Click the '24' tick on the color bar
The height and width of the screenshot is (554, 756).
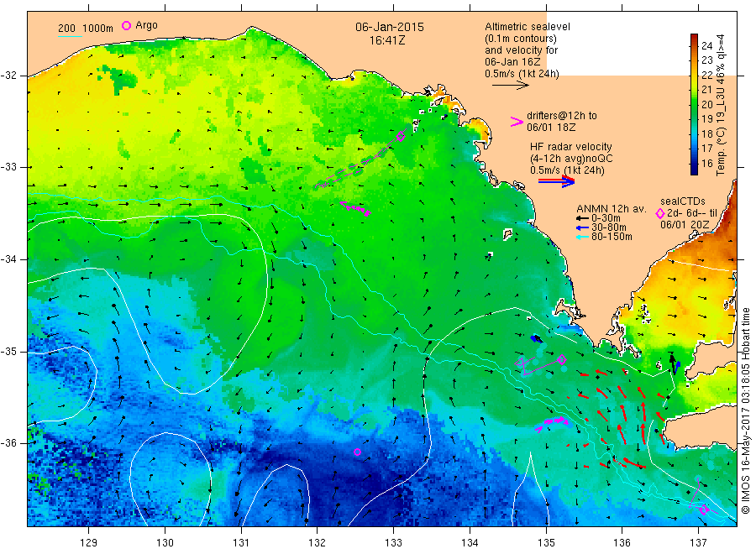pos(706,46)
